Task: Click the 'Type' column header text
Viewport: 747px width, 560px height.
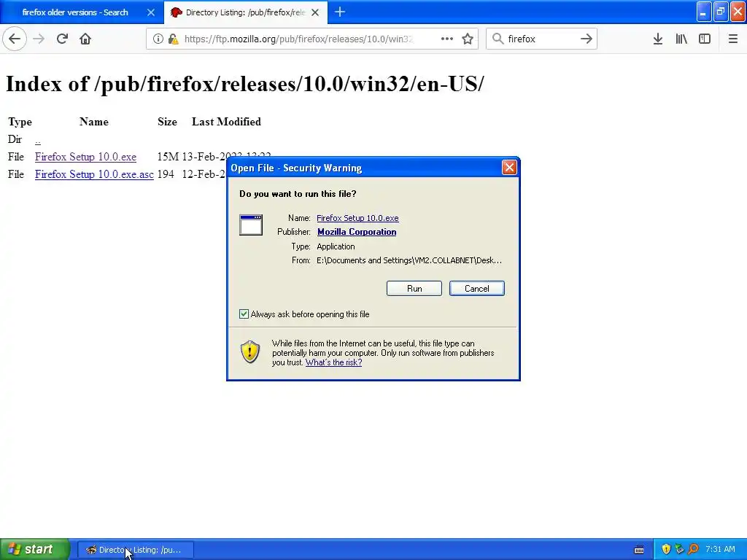Action: click(20, 122)
